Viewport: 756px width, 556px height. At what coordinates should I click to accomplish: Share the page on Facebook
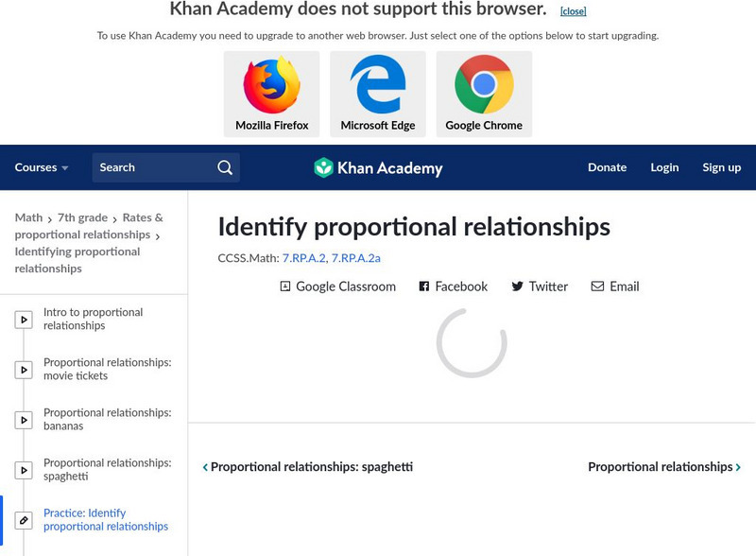click(x=454, y=287)
